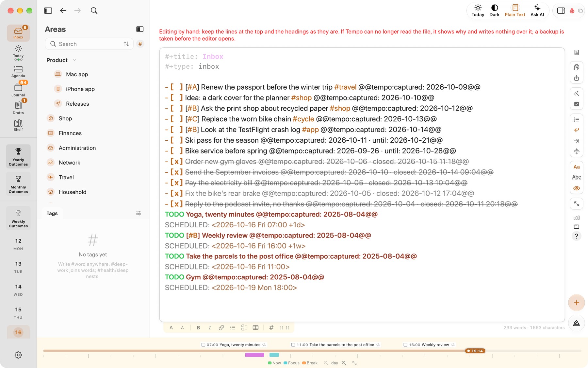Image resolution: width=588 pixels, height=368 pixels.
Task: Click the 19:14 current time marker
Action: pos(475,351)
